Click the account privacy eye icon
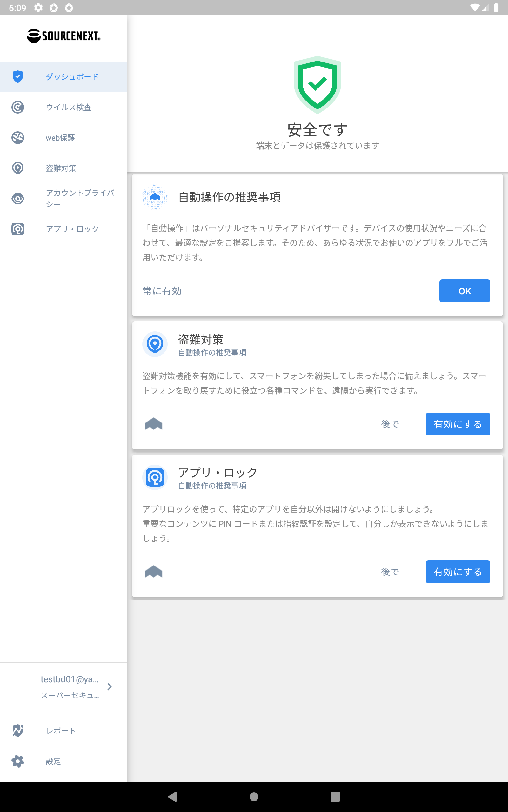The width and height of the screenshot is (508, 812). (18, 199)
